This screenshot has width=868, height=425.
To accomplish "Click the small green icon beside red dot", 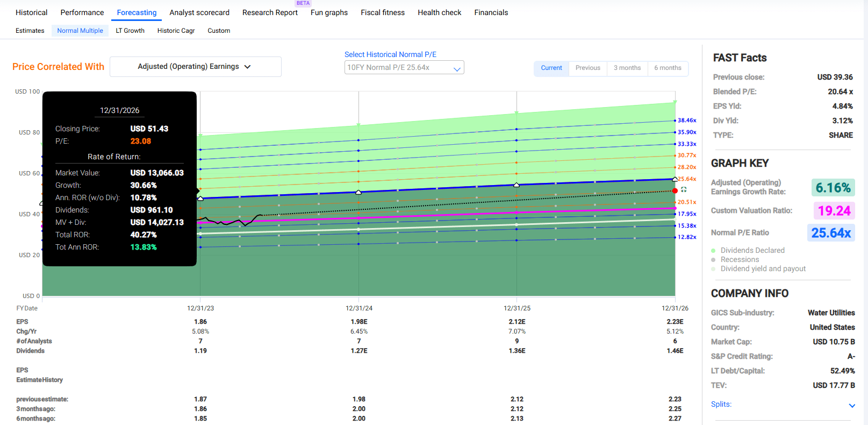I will click(684, 189).
